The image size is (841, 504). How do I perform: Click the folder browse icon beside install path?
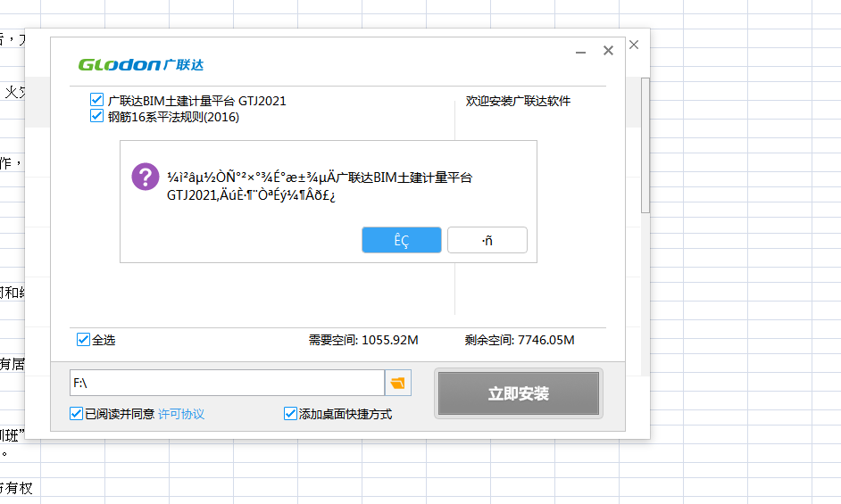pyautogui.click(x=398, y=383)
